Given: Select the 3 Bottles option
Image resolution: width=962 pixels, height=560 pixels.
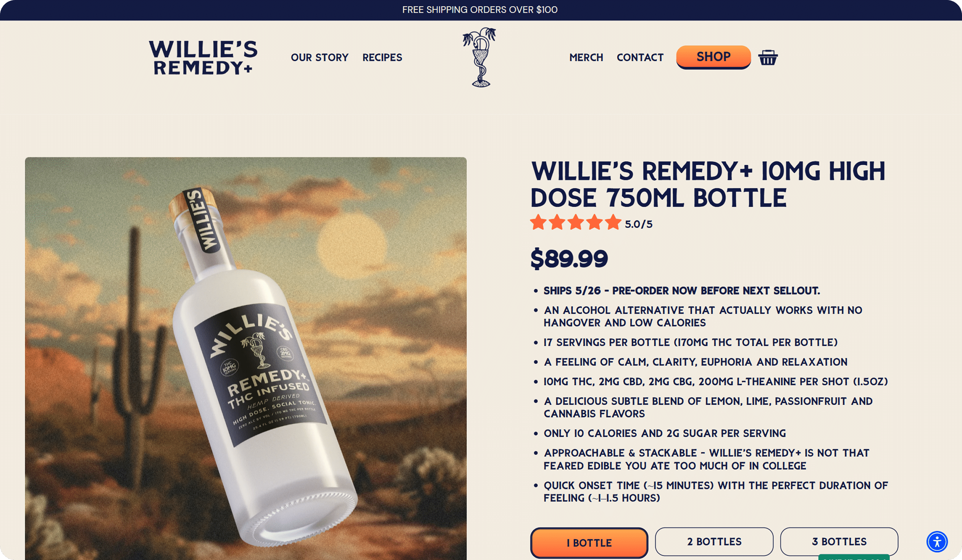Looking at the screenshot, I should click(x=839, y=541).
